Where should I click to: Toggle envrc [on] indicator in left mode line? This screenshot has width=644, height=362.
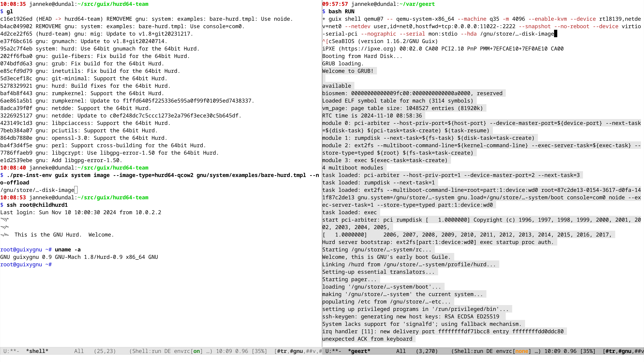click(x=189, y=351)
